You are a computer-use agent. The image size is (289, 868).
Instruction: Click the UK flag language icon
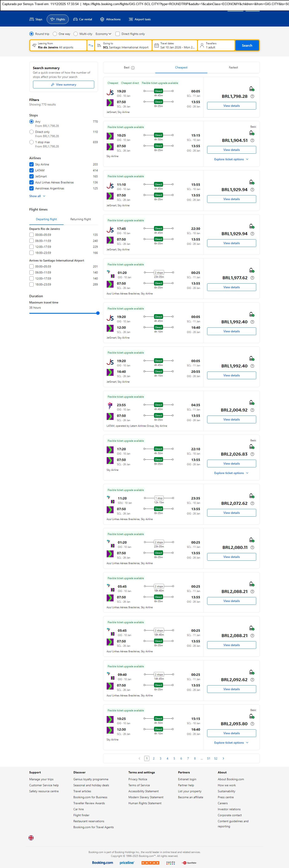pos(31,837)
